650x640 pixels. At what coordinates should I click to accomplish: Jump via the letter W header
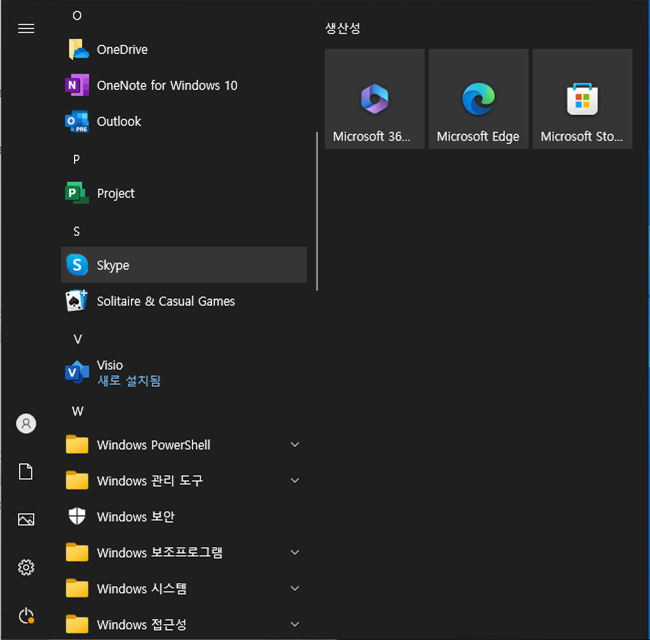coord(78,411)
